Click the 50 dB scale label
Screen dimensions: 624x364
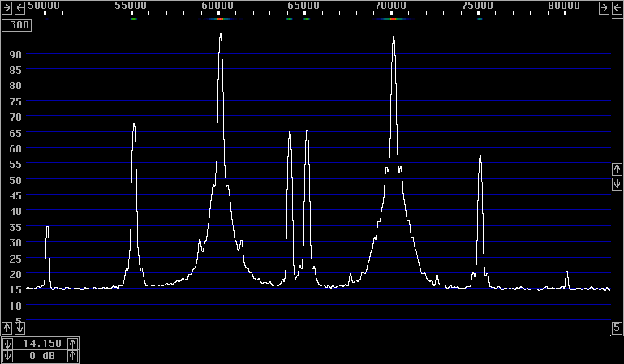(x=15, y=180)
